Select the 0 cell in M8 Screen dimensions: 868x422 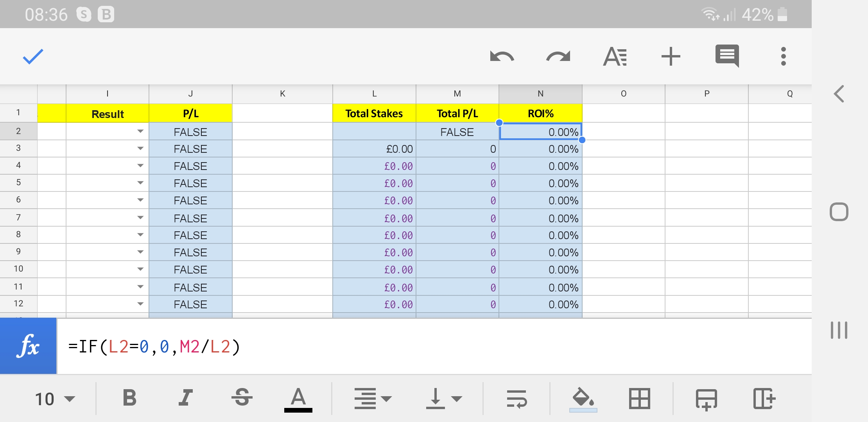(457, 235)
